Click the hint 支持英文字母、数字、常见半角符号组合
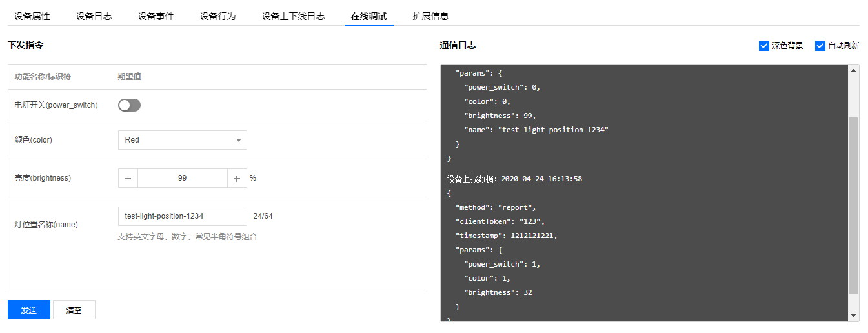868x333 pixels. pyautogui.click(x=187, y=237)
